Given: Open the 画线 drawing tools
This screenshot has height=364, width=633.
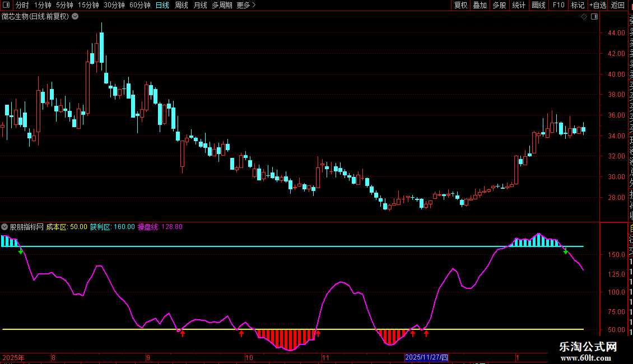Looking at the screenshot, I should 538,5.
